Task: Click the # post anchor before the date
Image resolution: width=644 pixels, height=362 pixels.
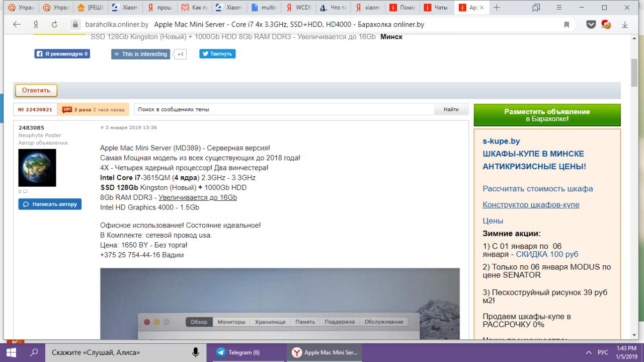Action: 102,128
